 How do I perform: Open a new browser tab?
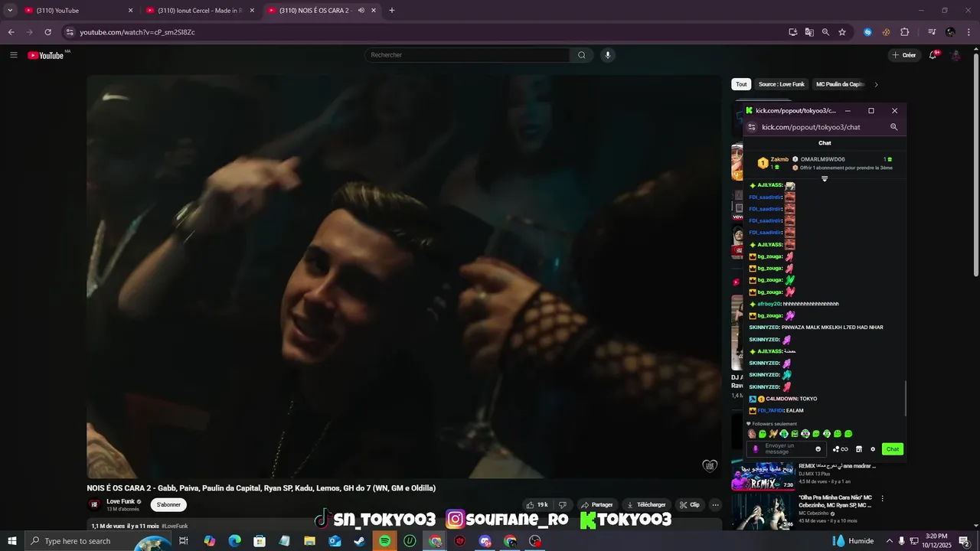pyautogui.click(x=392, y=11)
